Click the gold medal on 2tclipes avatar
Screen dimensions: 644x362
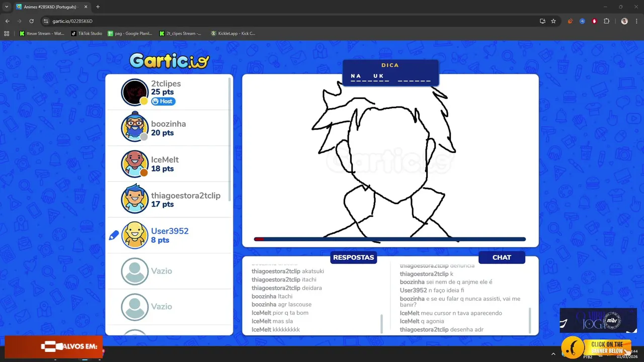(x=144, y=101)
